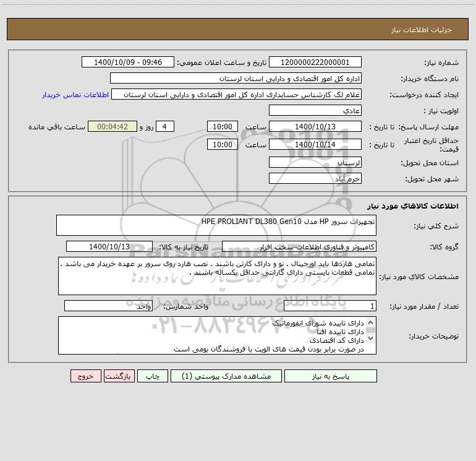
Task: Click price validity date 1400/10/14 field
Action: [315, 145]
